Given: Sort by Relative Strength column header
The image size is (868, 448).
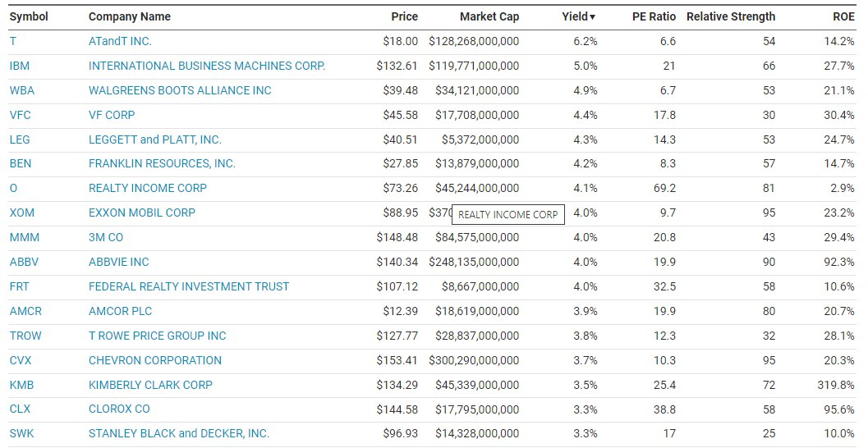Looking at the screenshot, I should [x=731, y=16].
